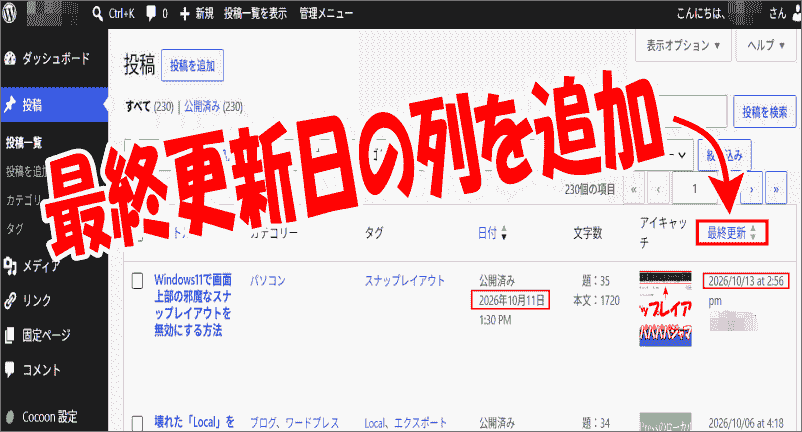Click 本文：1720 character count
The width and height of the screenshot is (802, 432).
(x=596, y=301)
